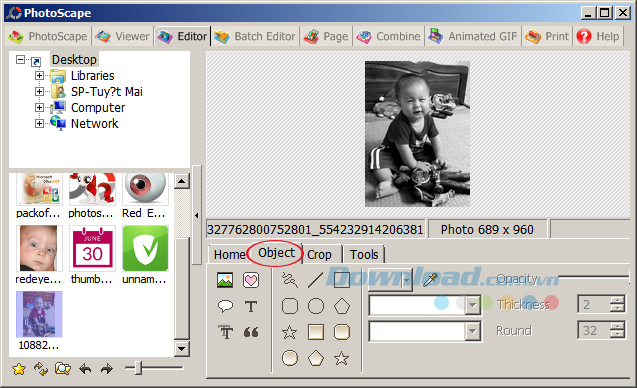Choose the outlined rectangle shape tool
Screen dimensions: 637x388
click(x=342, y=280)
